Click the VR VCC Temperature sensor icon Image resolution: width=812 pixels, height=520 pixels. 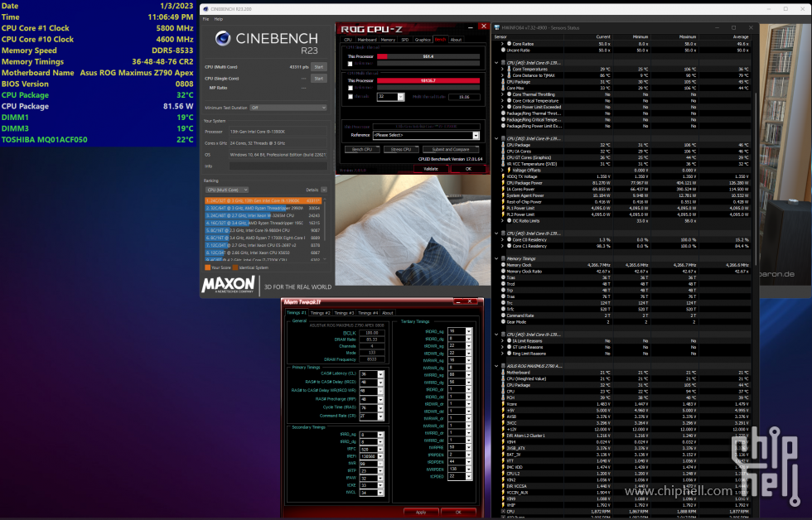click(x=504, y=163)
